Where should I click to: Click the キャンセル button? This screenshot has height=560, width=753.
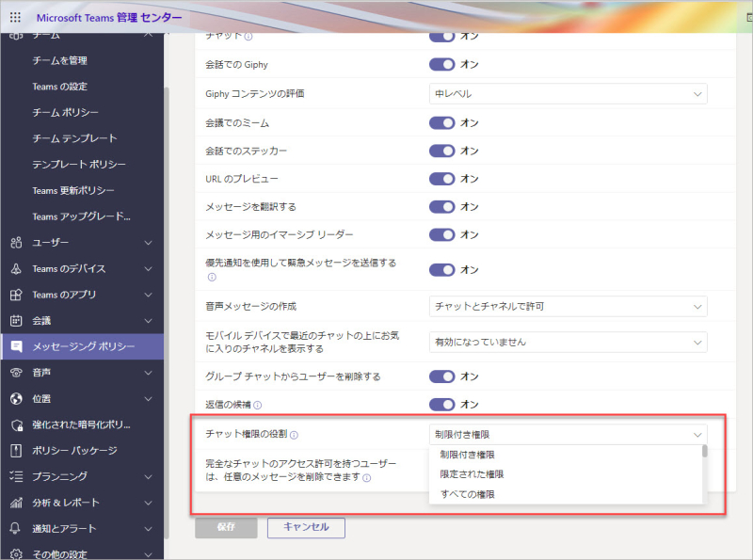coord(306,527)
